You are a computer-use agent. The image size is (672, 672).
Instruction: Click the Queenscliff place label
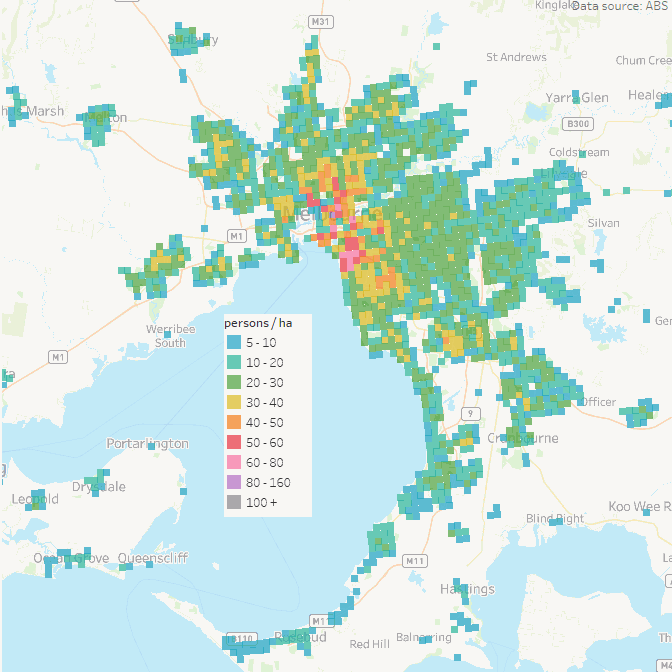tap(151, 558)
